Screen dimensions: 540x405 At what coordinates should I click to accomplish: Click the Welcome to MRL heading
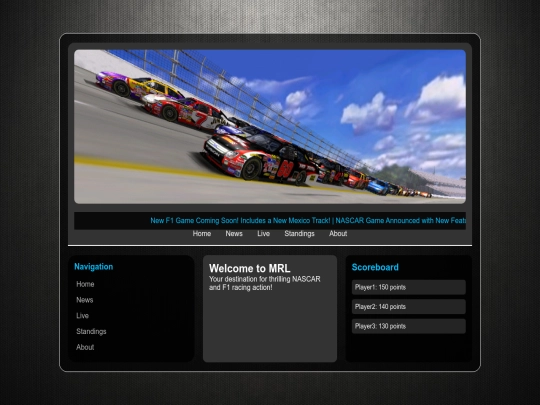(250, 268)
